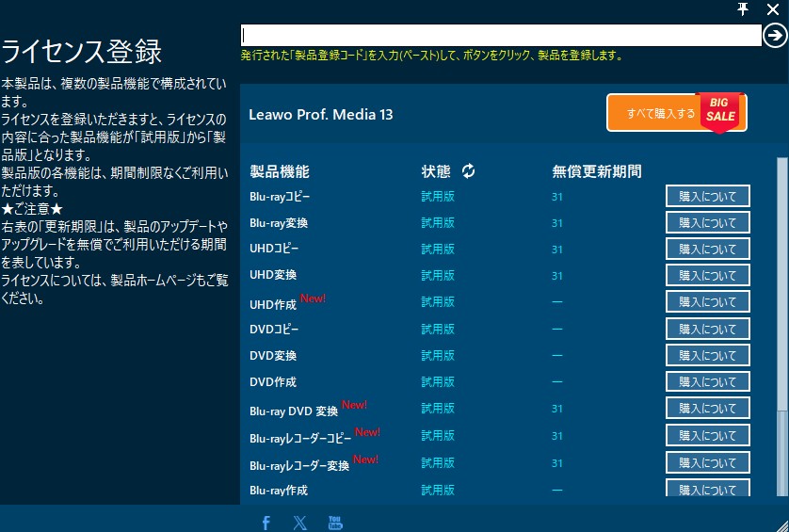This screenshot has height=532, width=789.
Task: Open the YouTube icon
Action: point(334,523)
